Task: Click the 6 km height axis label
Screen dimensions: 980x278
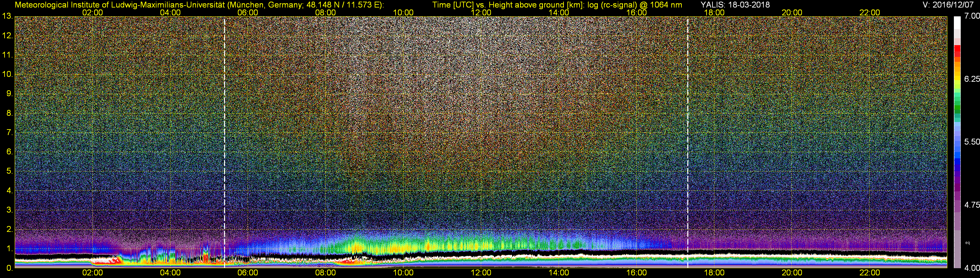Action: pos(9,152)
